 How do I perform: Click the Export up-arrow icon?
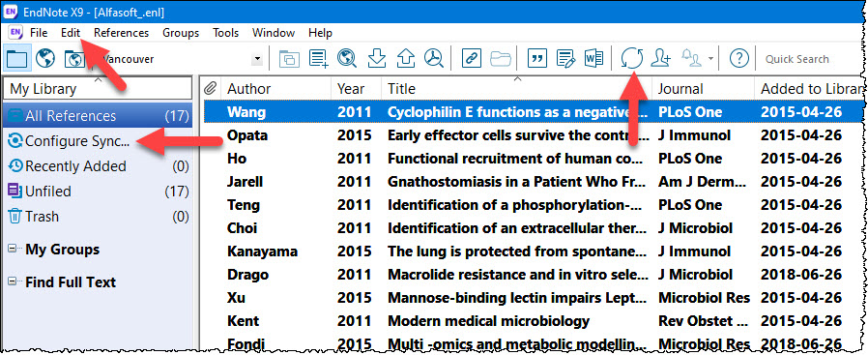pyautogui.click(x=406, y=58)
